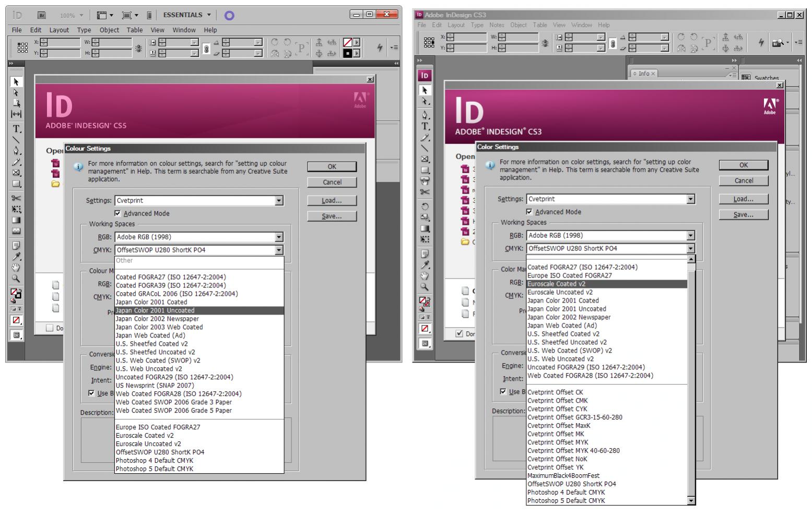This screenshot has width=812, height=517.
Task: Uncheck Advanced Mode in CS5 Colour Settings
Action: (117, 213)
